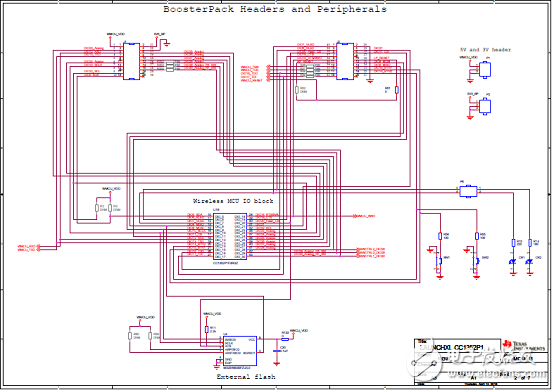Click the rightmost LED diode symbol
This screenshot has height=390, width=554.
coord(529,262)
